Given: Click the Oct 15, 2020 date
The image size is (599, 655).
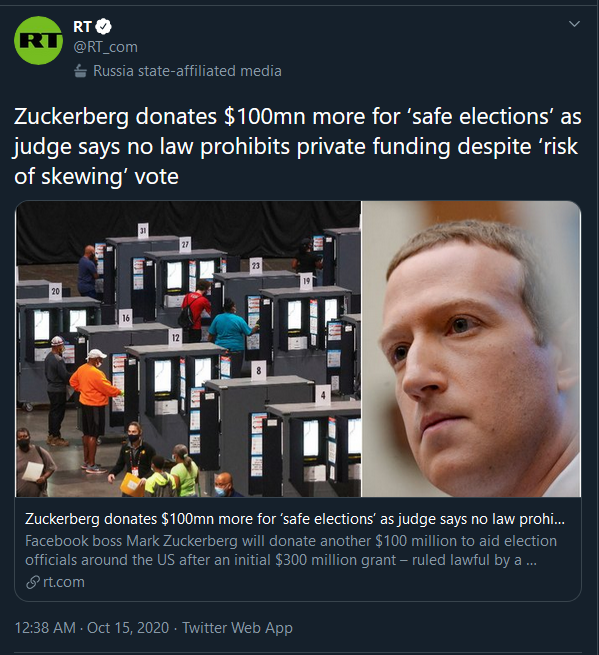Looking at the screenshot, I should pos(128,628).
